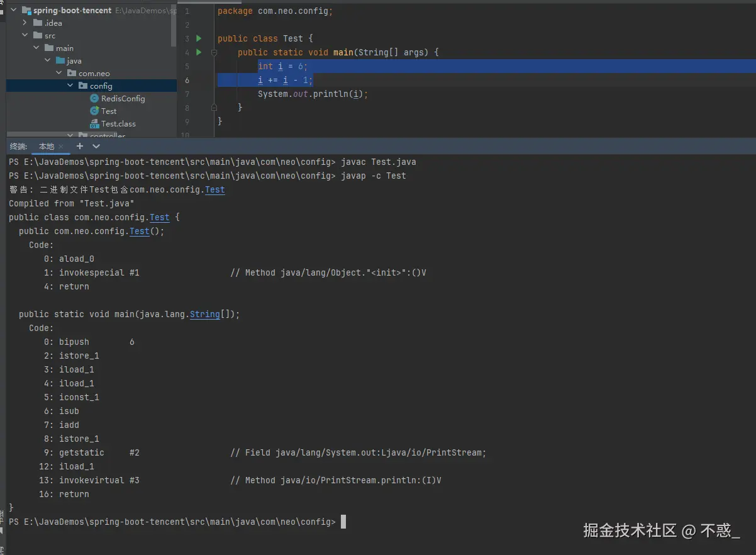Click the 'invokespecial #1' bytecode line
Image resolution: width=756 pixels, height=555 pixels.
coord(235,272)
